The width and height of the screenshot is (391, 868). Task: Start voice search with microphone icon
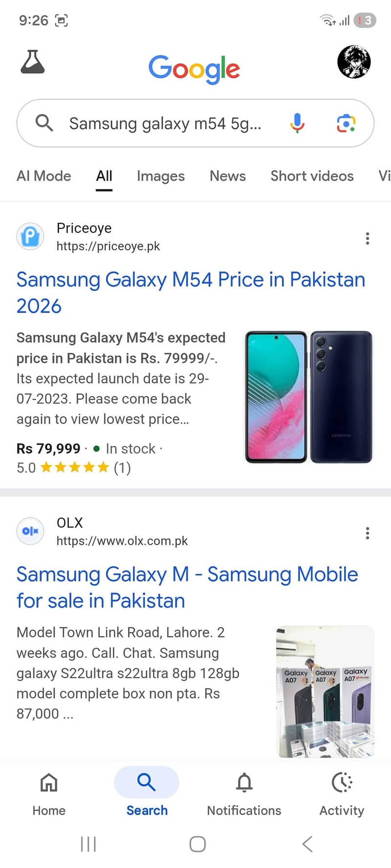pyautogui.click(x=297, y=123)
